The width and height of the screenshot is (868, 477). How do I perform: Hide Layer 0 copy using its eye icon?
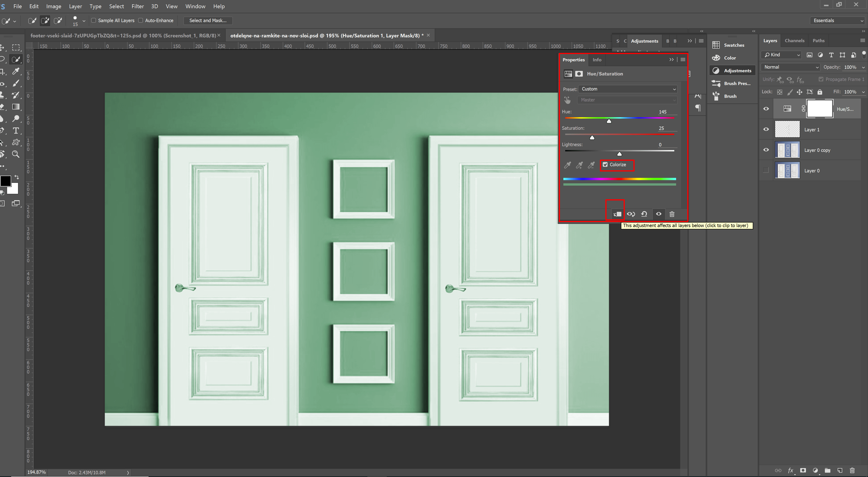pyautogui.click(x=766, y=150)
